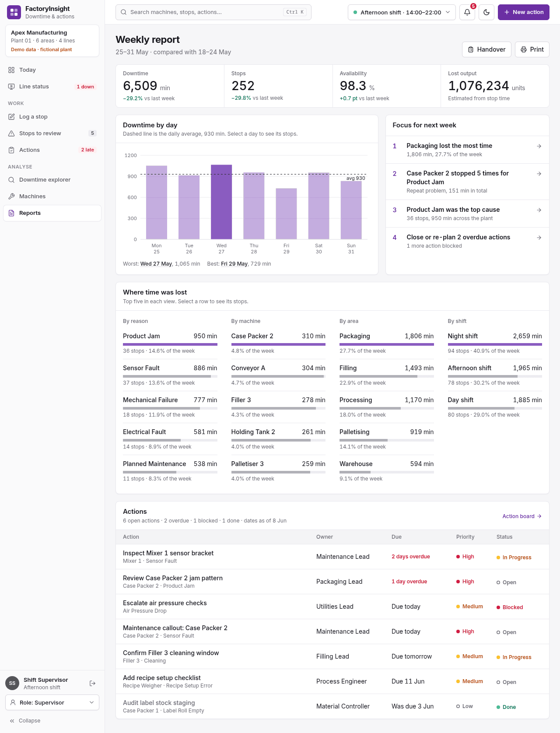Click the sign-out icon beside Shift Supervisor

(x=92, y=683)
